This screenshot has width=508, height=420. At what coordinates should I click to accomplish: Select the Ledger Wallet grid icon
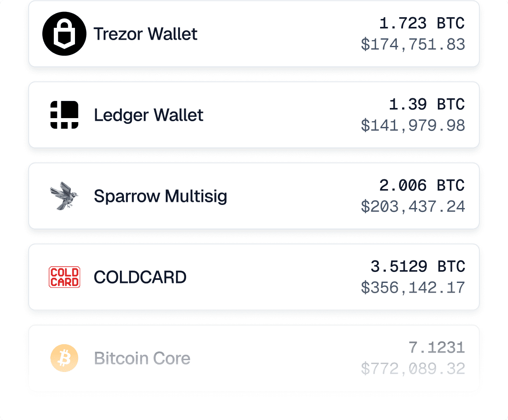click(64, 115)
